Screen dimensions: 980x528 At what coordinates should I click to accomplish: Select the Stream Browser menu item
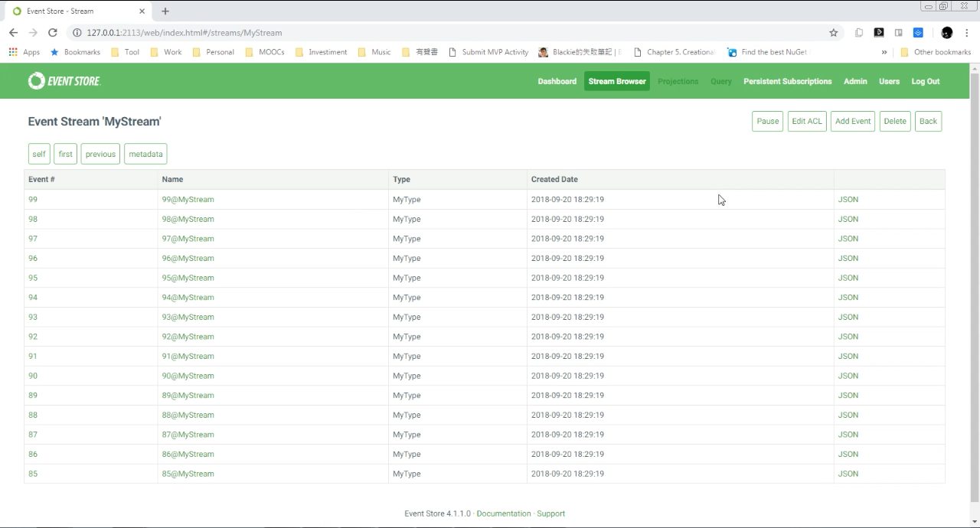(617, 81)
